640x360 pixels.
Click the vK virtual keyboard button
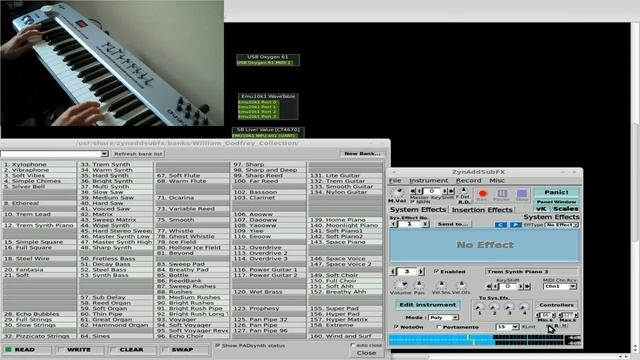coord(542,209)
